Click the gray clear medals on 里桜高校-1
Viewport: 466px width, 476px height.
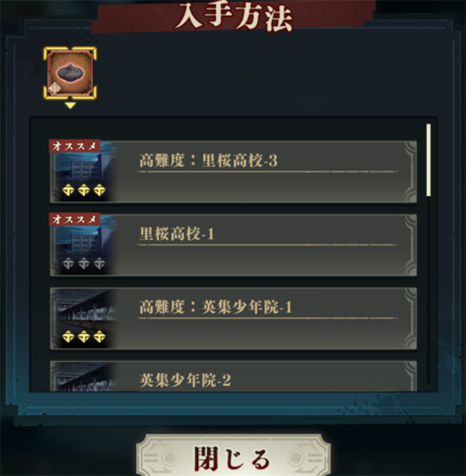click(84, 263)
